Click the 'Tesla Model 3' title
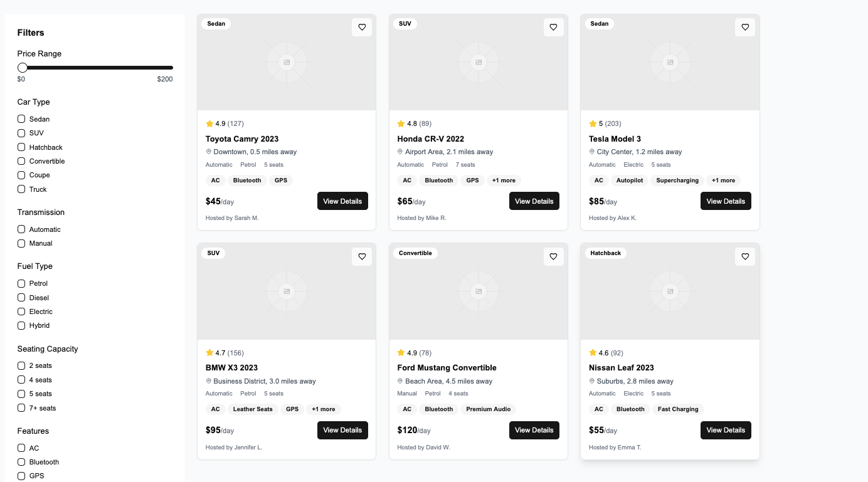Viewport: 868px width, 482px height. pyautogui.click(x=615, y=139)
